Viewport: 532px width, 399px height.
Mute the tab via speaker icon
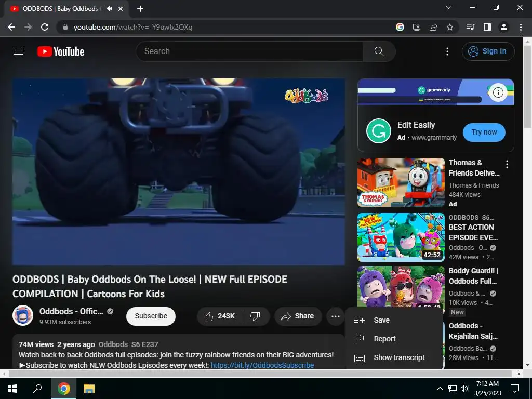109,9
